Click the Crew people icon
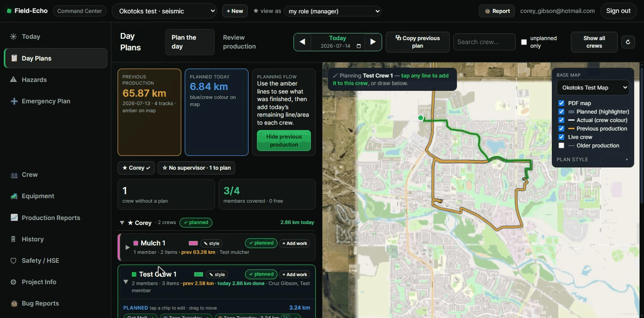The height and width of the screenshot is (318, 644). coord(14,175)
